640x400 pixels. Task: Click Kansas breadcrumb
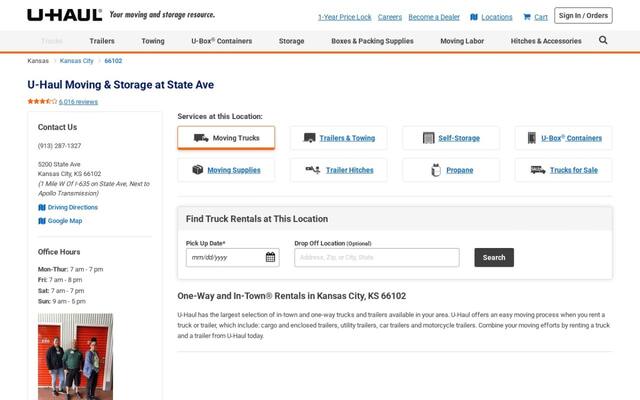point(38,61)
